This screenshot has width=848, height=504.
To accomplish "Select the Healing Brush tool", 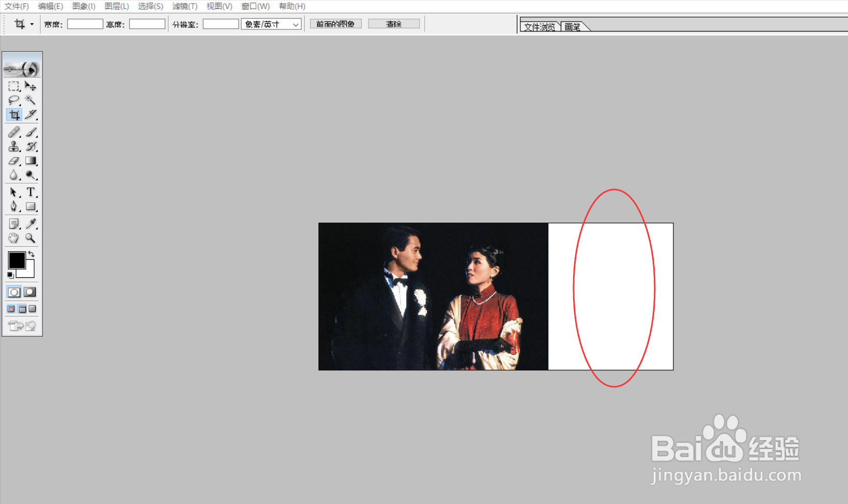I will click(14, 132).
